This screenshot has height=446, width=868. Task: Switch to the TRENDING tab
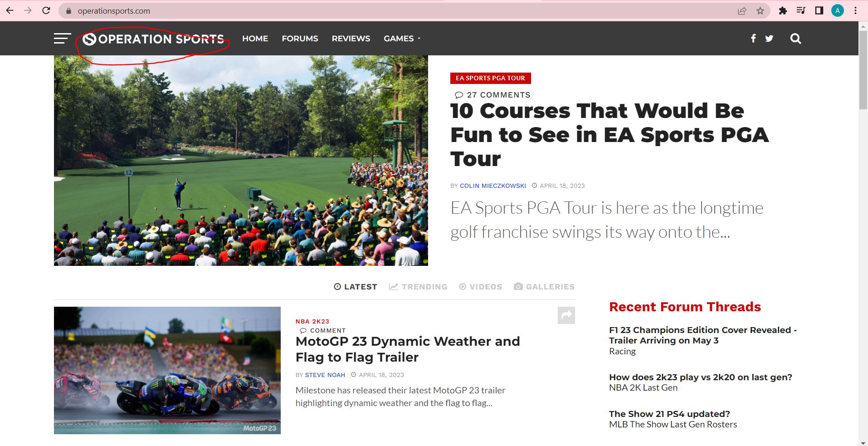tap(418, 287)
